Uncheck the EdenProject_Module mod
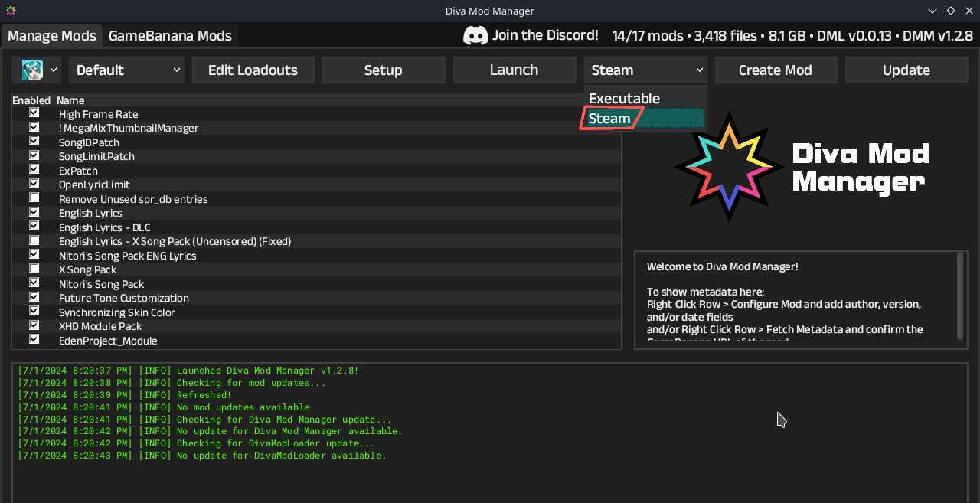This screenshot has width=980, height=503. tap(34, 339)
